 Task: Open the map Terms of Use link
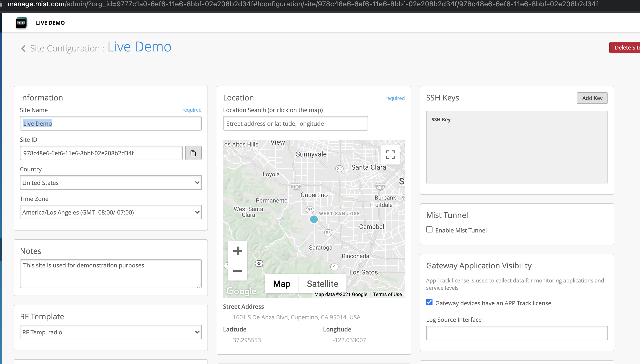pyautogui.click(x=387, y=294)
